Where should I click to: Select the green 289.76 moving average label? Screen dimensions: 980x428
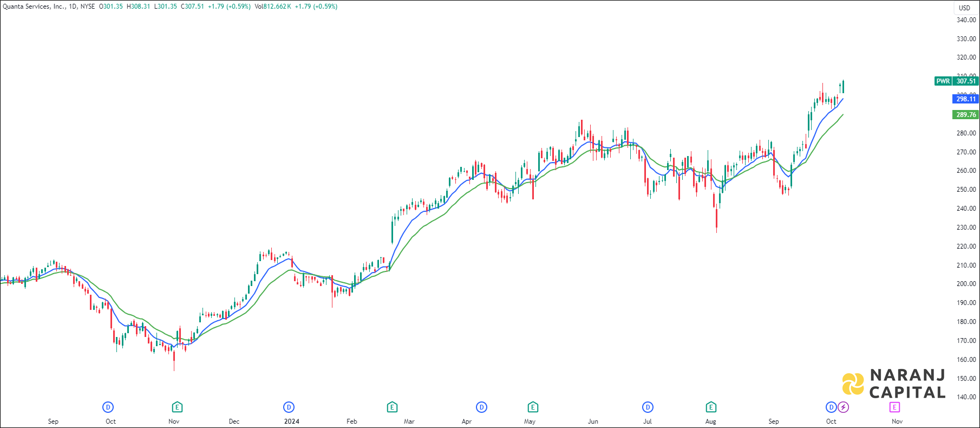[965, 115]
